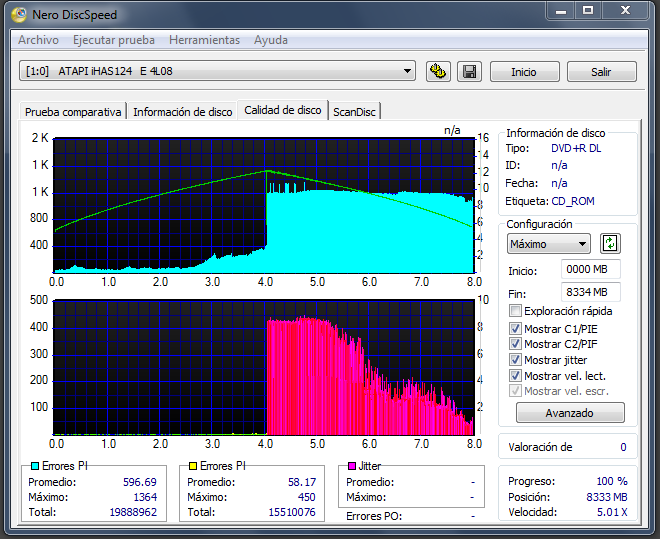This screenshot has height=539, width=660.
Task: Click the Fin 8334 MB input field
Action: pos(590,292)
